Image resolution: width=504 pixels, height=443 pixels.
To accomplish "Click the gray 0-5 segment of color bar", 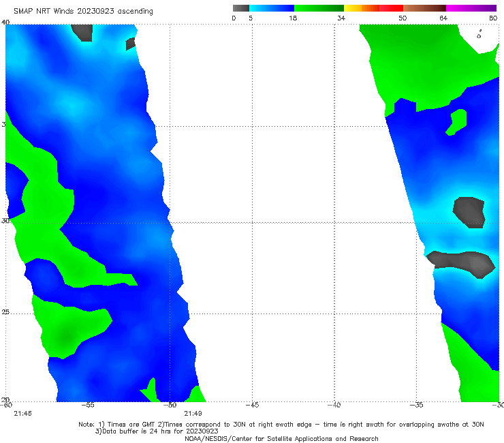I will [241, 8].
